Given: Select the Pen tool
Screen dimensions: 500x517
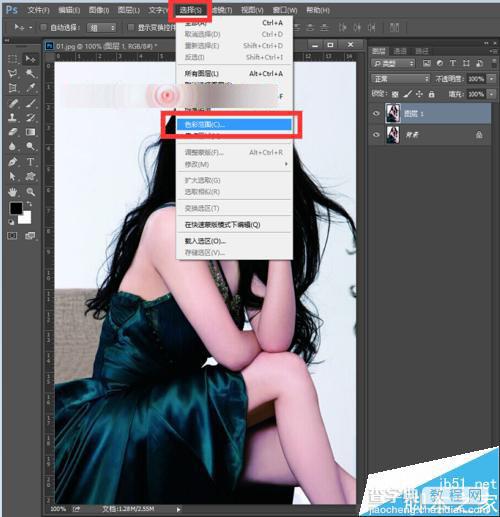Looking at the screenshot, I should click(13, 162).
